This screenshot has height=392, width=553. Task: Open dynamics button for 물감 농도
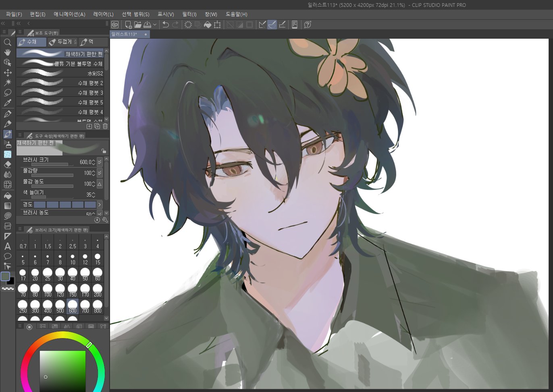pyautogui.click(x=100, y=184)
